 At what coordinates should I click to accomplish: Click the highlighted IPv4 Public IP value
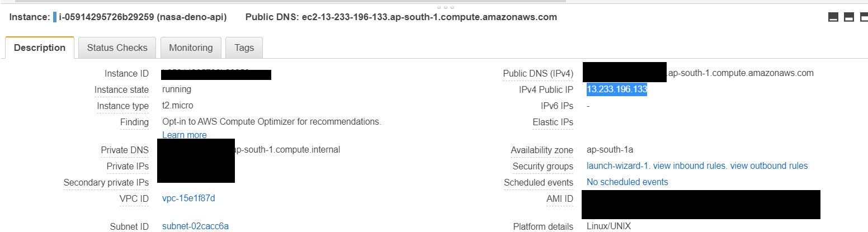click(x=617, y=89)
